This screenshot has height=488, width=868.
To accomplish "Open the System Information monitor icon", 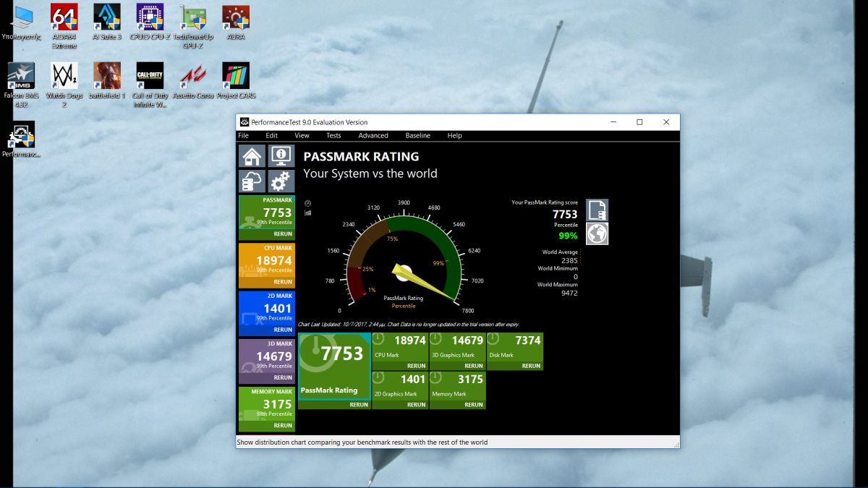I will 281,156.
